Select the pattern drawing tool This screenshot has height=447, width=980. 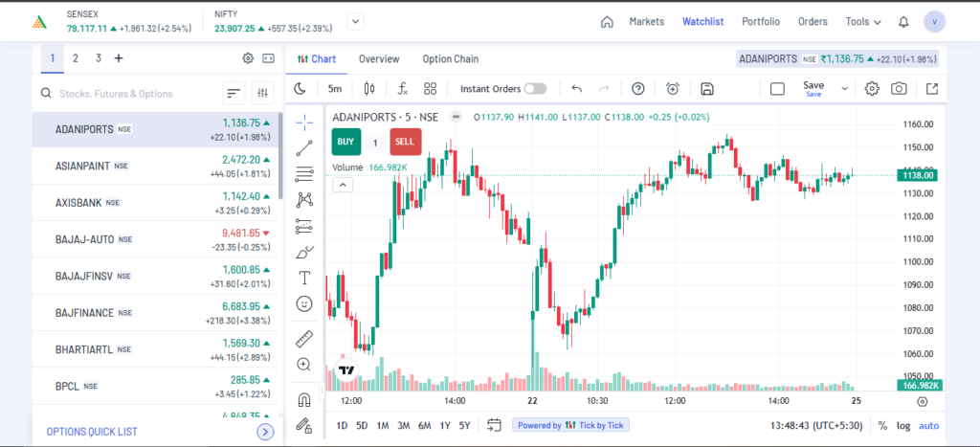tap(304, 199)
